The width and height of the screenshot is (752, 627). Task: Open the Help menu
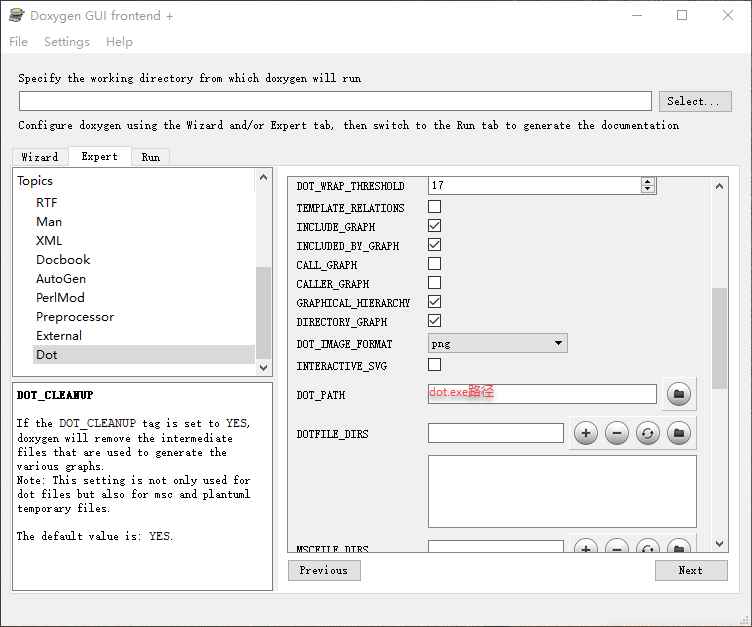click(119, 42)
